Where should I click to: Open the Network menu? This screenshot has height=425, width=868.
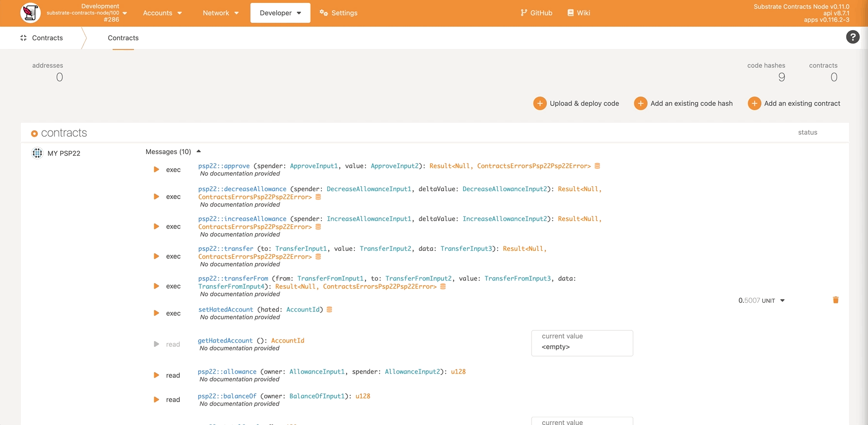point(220,13)
